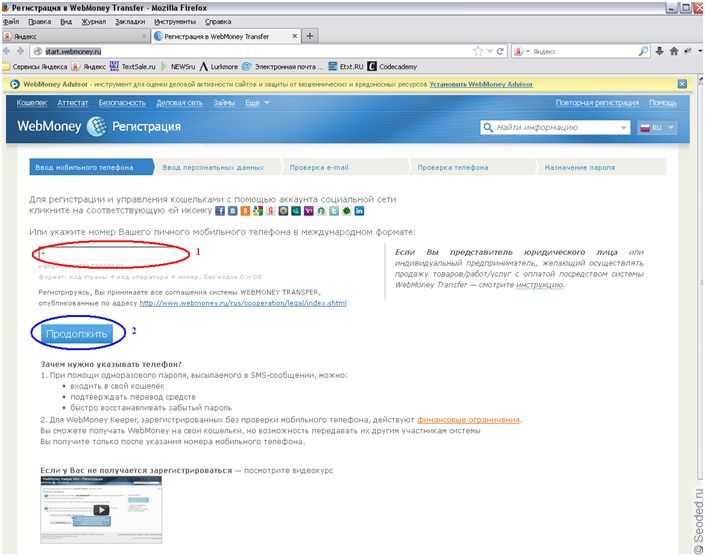This screenshot has height=556, width=705.
Task: Click the LinkedIn icon
Action: pyautogui.click(x=359, y=211)
